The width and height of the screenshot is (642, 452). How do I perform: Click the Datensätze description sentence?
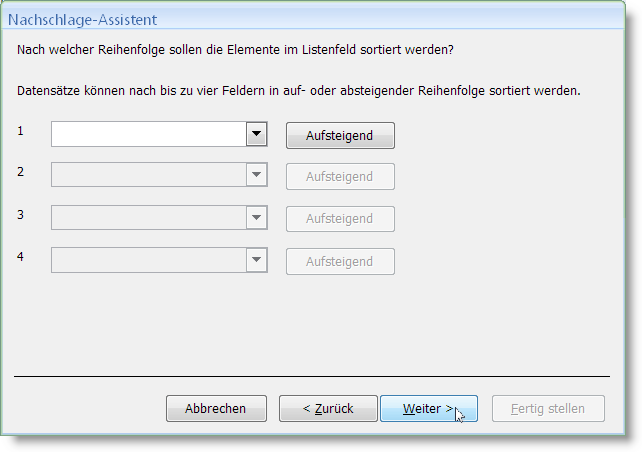pos(298,90)
